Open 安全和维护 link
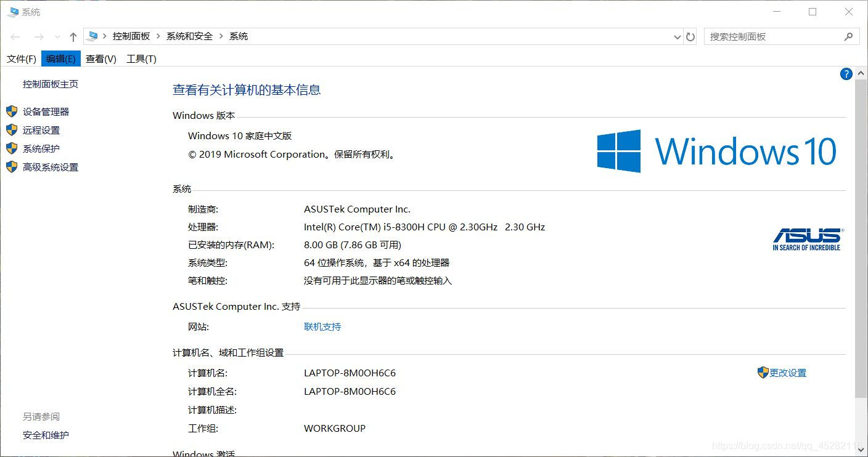The width and height of the screenshot is (868, 457). (x=46, y=435)
